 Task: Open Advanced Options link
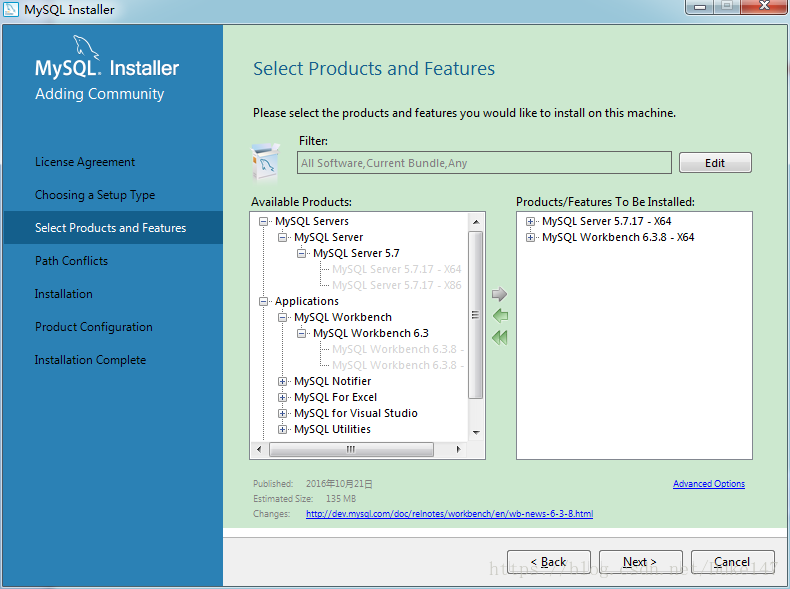click(x=709, y=484)
